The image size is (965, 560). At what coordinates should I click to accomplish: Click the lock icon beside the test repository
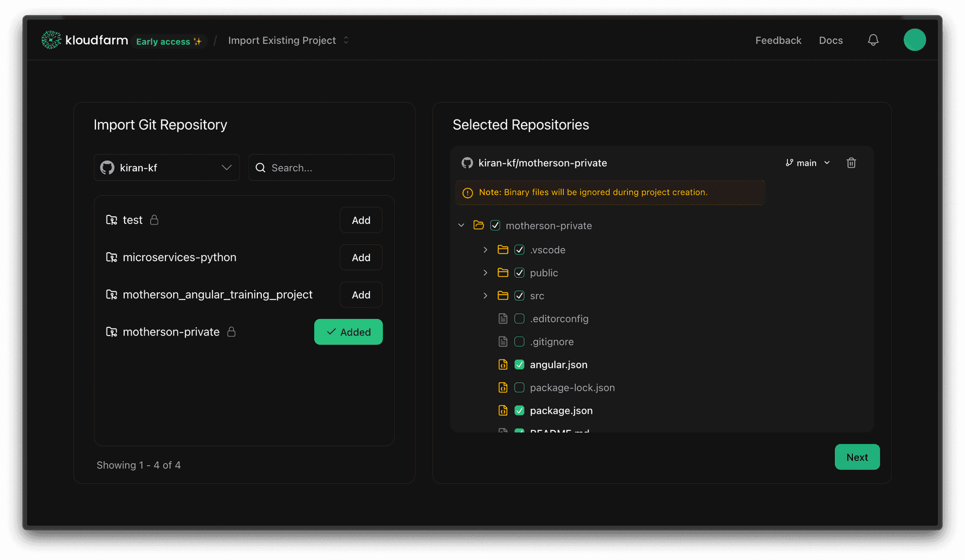(x=153, y=220)
